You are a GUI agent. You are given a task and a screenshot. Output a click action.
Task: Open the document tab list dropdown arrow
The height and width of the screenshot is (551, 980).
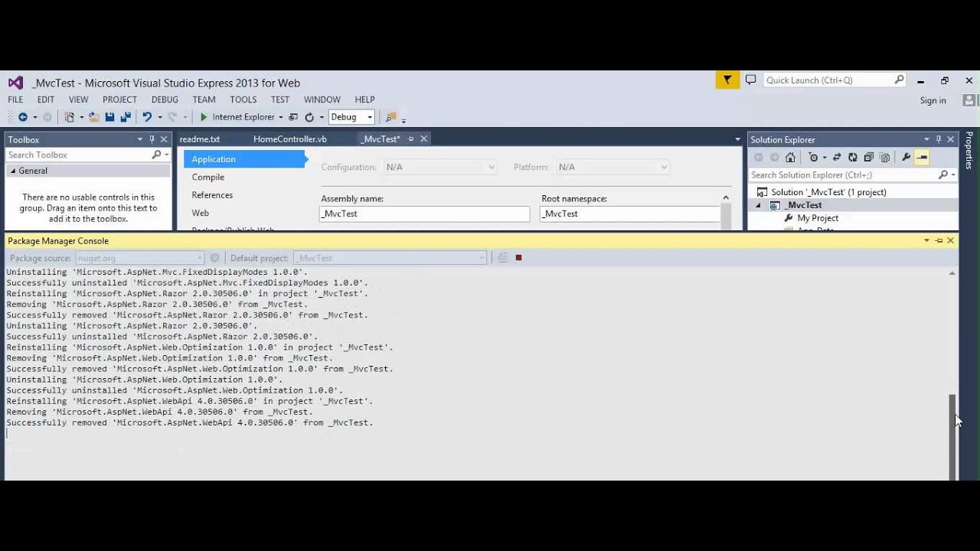pos(738,139)
